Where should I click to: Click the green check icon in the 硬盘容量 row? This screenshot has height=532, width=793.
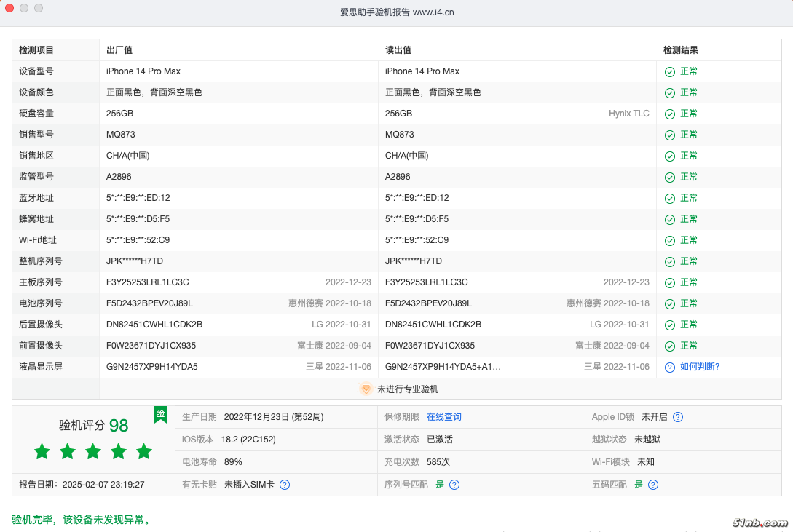click(670, 114)
